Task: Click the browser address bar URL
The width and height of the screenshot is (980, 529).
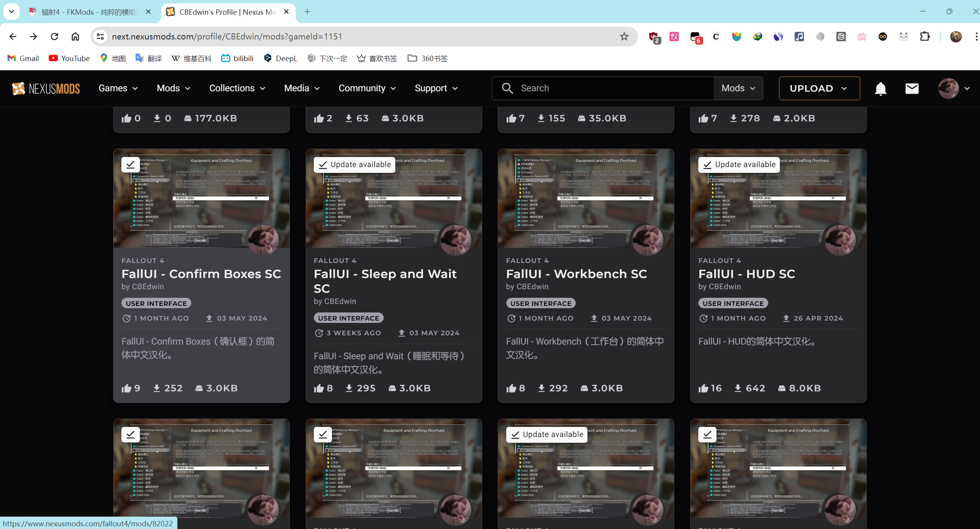Action: [227, 36]
